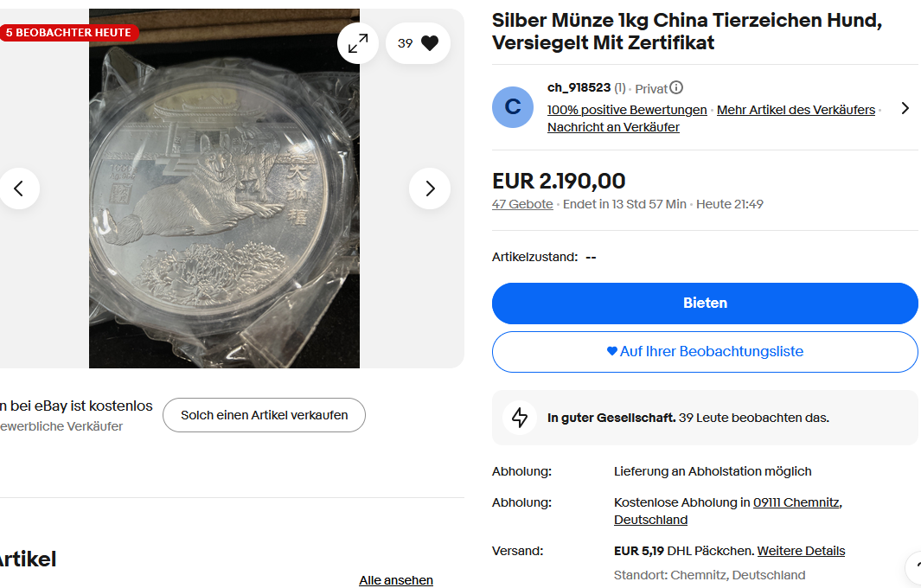Open Weitere Details shipping link
Viewport: 921px width, 588px height.
click(x=801, y=551)
